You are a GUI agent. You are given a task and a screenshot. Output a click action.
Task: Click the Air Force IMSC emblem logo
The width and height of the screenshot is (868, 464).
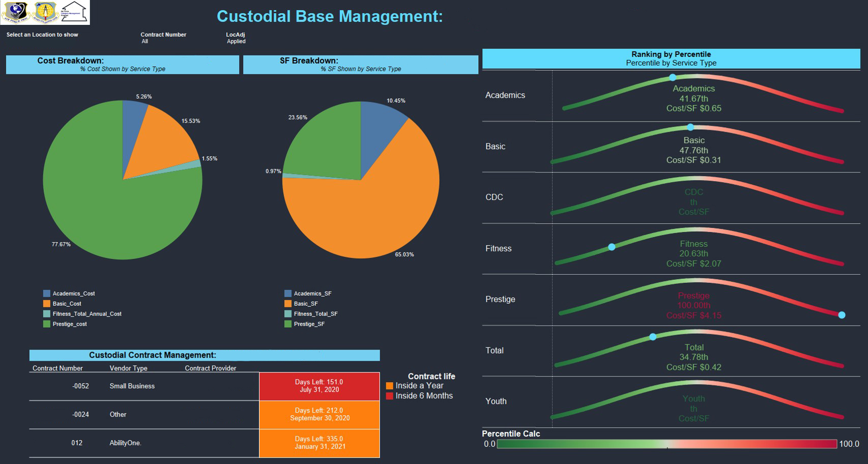(x=16, y=12)
